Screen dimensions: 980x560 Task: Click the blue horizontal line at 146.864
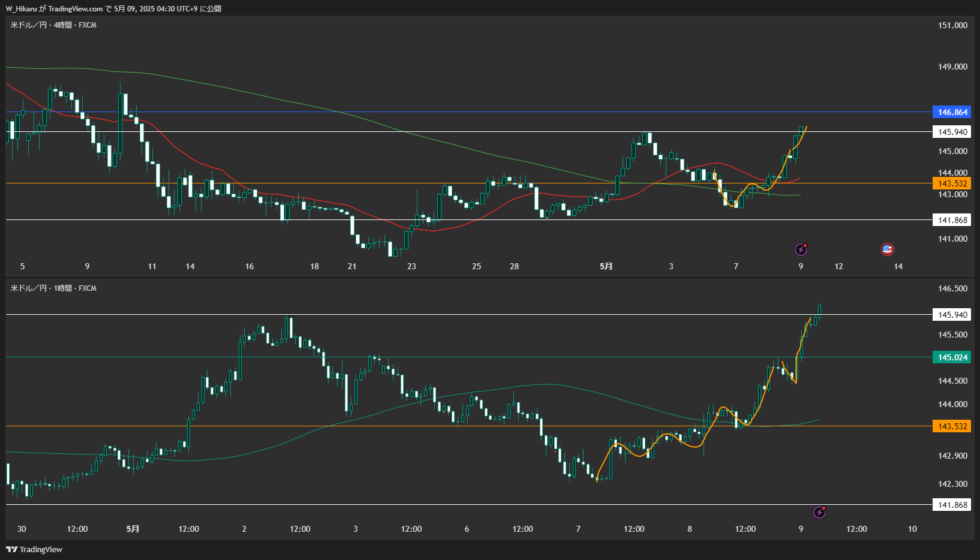click(468, 112)
